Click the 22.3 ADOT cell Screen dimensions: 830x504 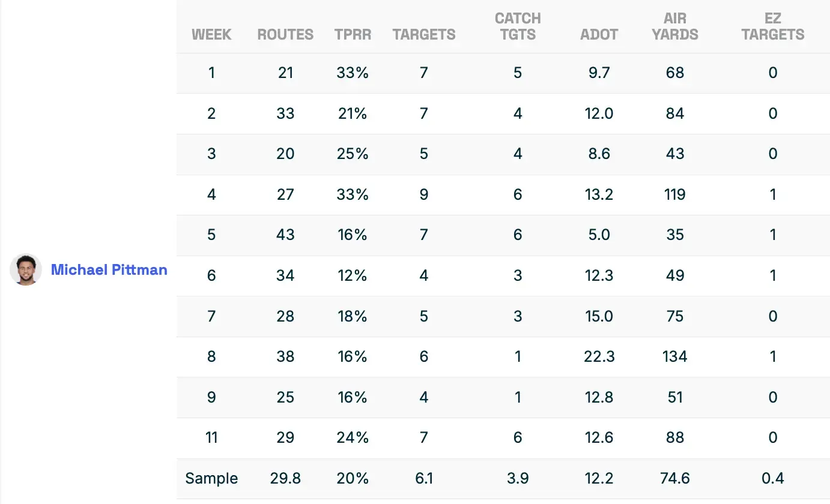point(599,357)
